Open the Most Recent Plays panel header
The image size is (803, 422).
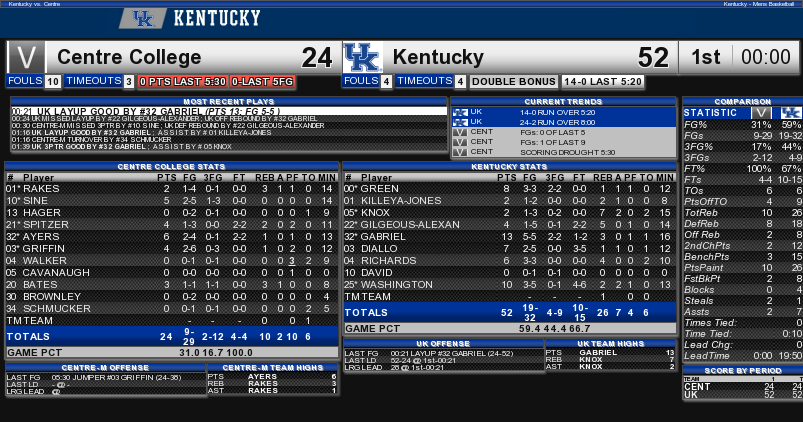[x=229, y=101]
